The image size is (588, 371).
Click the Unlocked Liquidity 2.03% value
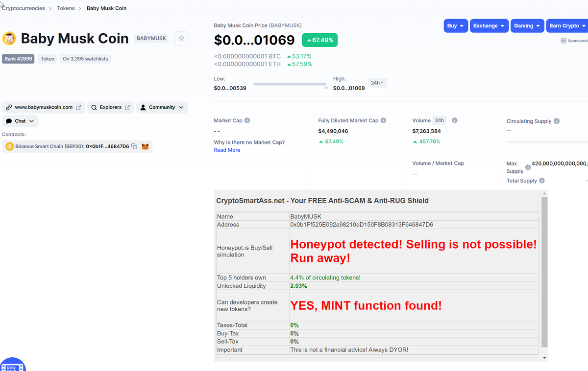coord(299,286)
